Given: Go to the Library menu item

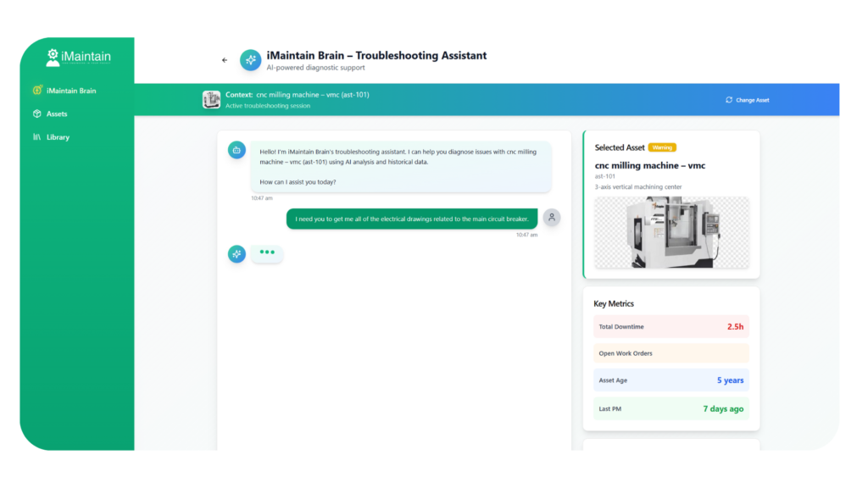Looking at the screenshot, I should point(58,137).
